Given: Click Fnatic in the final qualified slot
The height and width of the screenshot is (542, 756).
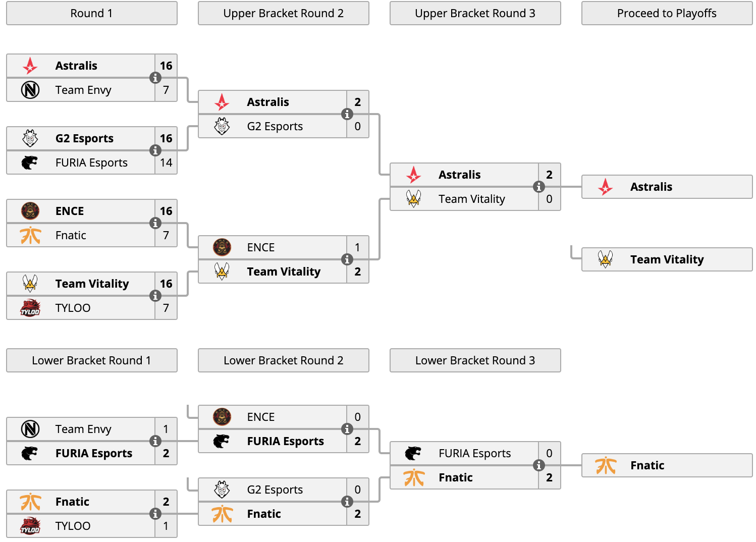Looking at the screenshot, I should point(667,465).
